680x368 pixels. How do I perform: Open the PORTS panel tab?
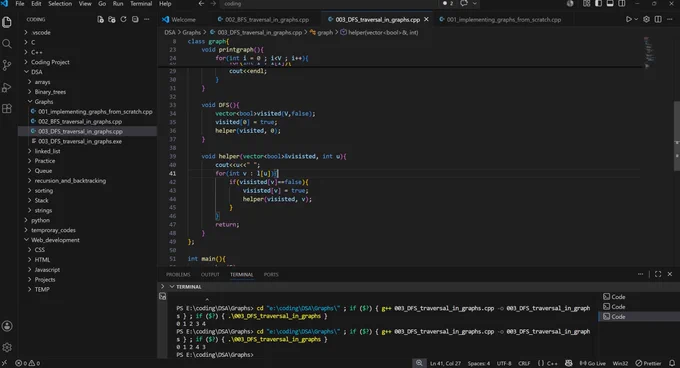271,274
